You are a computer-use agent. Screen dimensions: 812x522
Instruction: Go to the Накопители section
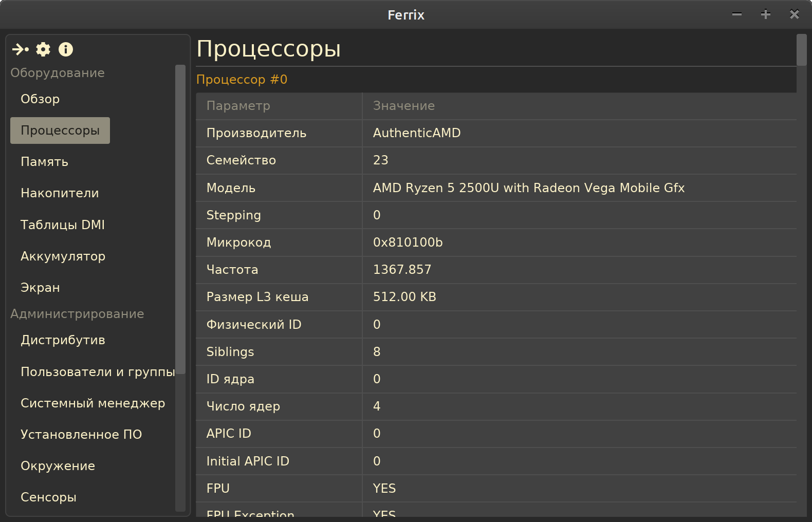(x=60, y=193)
